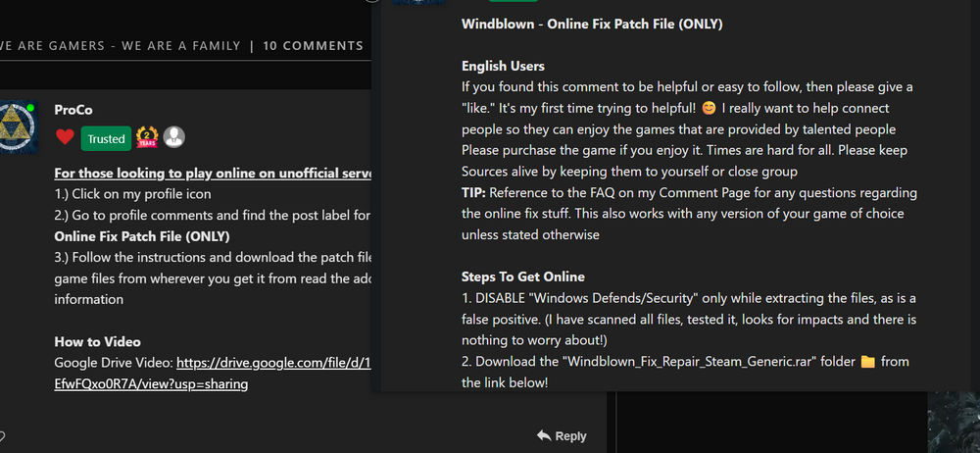Click the 2 Years award badge
The width and height of the screenshot is (980, 453).
pyautogui.click(x=147, y=137)
